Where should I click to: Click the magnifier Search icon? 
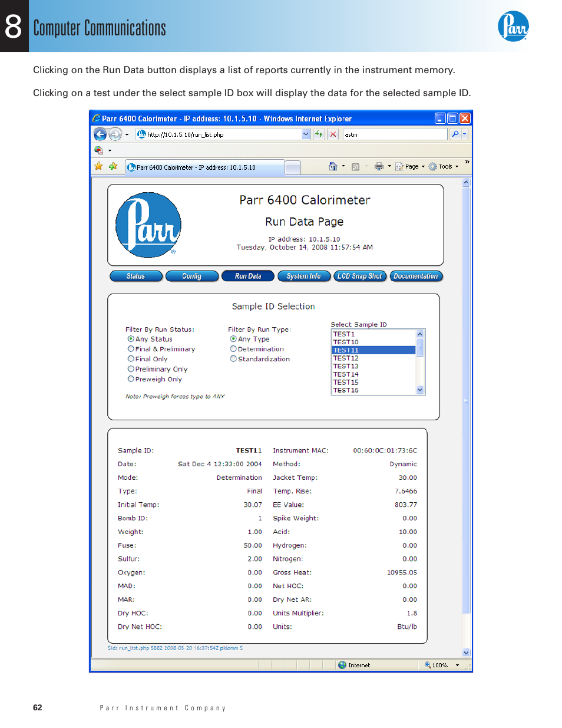(455, 134)
